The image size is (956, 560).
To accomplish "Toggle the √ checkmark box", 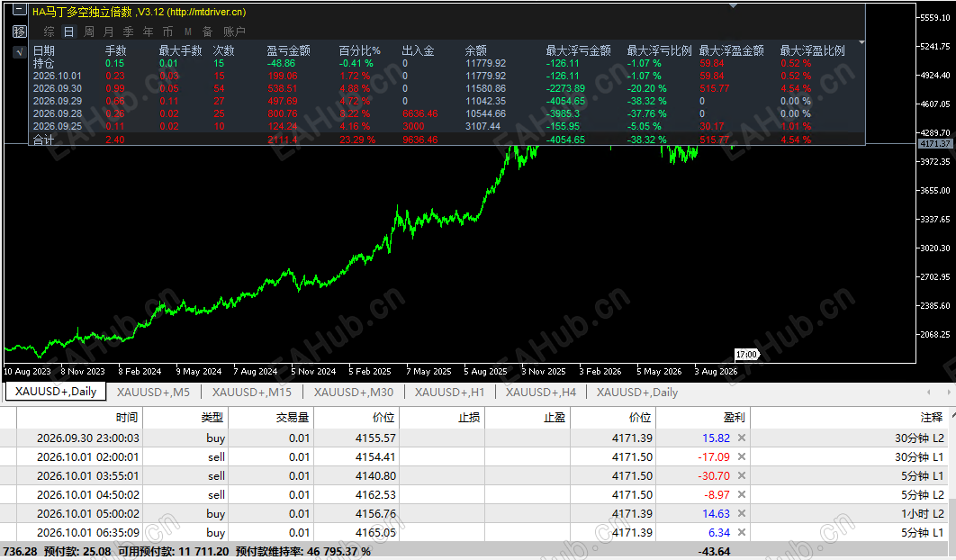I will [x=20, y=52].
